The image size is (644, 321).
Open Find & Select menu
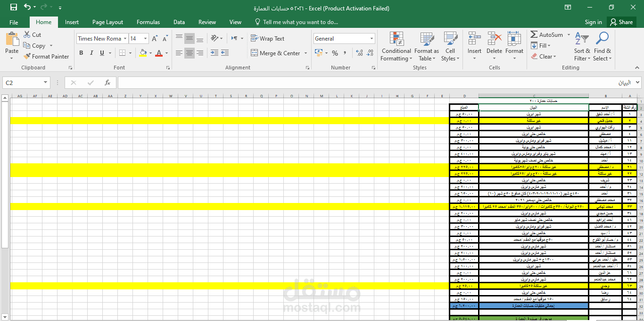tap(602, 47)
